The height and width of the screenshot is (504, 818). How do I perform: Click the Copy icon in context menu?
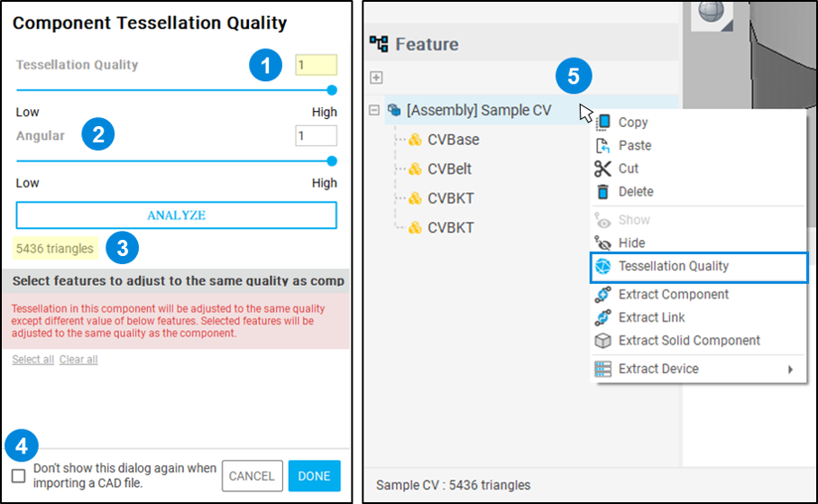[x=603, y=122]
